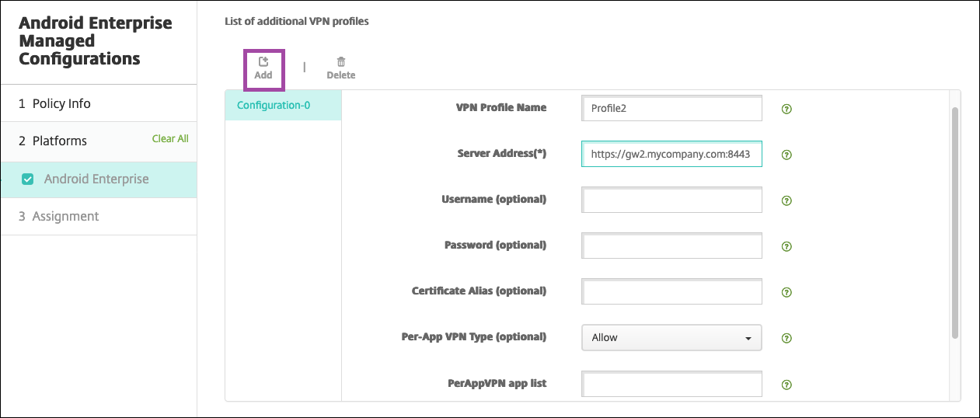This screenshot has width=980, height=418.
Task: Click help icon next to Username field
Action: pos(786,201)
